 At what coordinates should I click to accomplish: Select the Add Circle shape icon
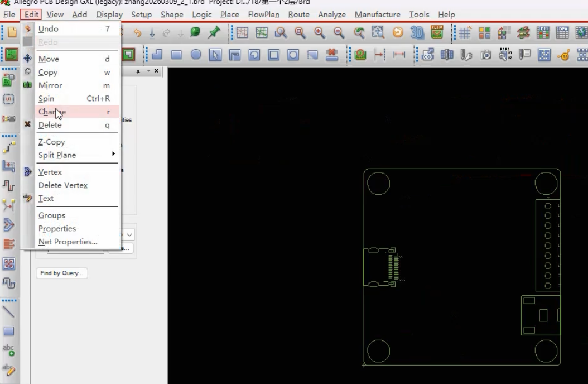point(196,55)
